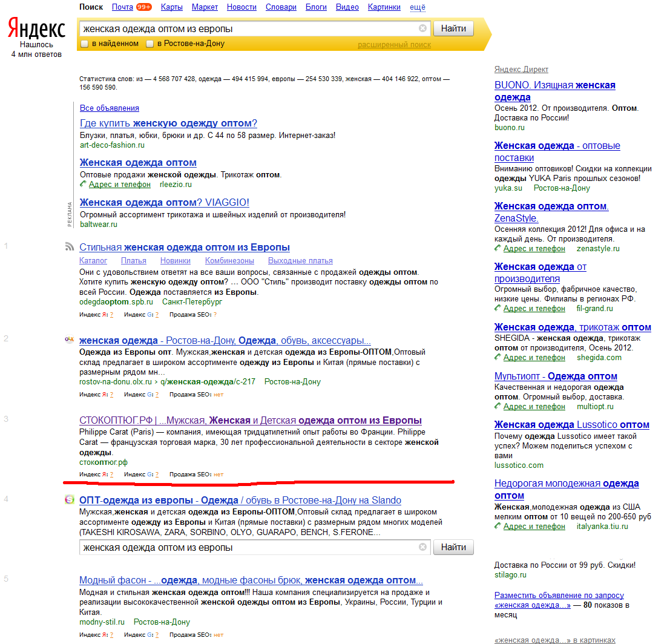Image resolution: width=670 pixels, height=644 pixels.
Task: Open the 'Женская одежда от производителя' ad
Action: click(x=540, y=272)
